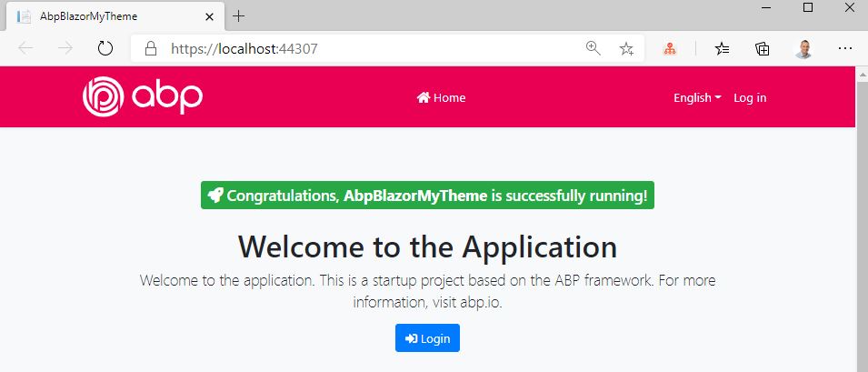Click the green Congratulations success banner

click(x=427, y=196)
